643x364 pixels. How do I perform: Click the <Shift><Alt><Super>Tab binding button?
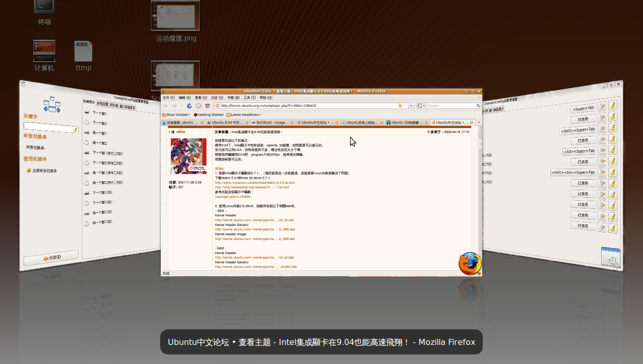pyautogui.click(x=573, y=172)
